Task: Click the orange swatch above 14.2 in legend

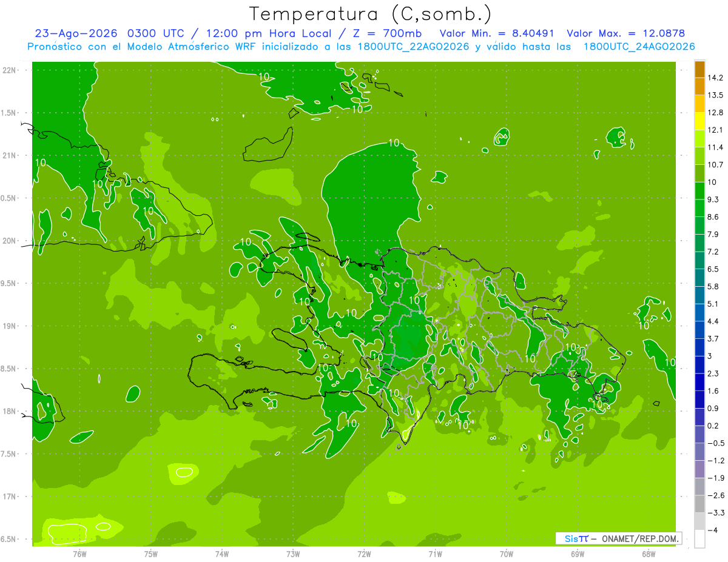Action: pos(699,69)
